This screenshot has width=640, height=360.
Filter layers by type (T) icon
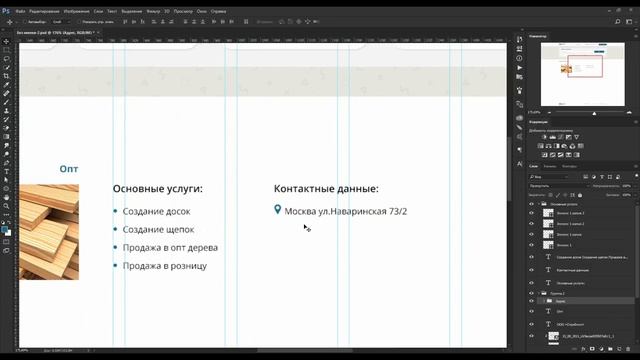[602, 177]
